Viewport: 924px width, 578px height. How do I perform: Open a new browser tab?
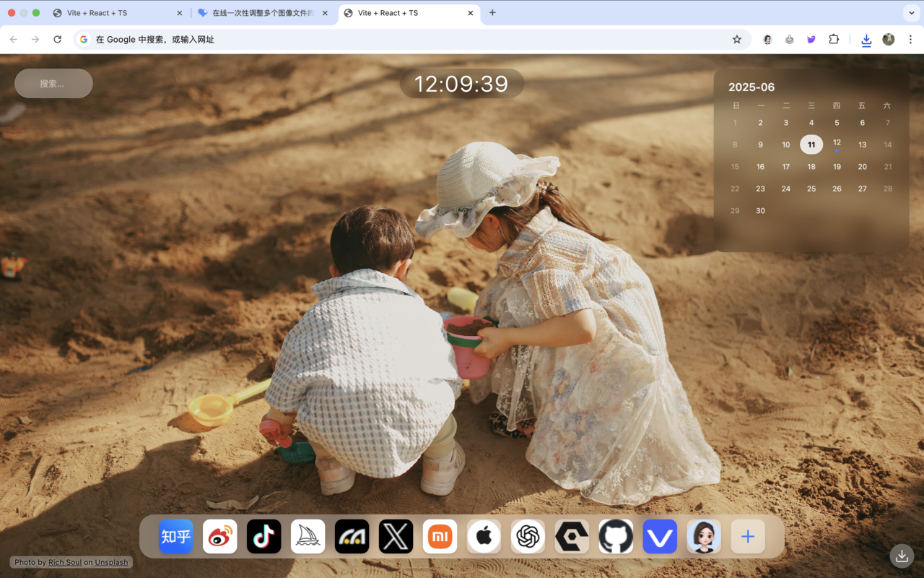[492, 13]
